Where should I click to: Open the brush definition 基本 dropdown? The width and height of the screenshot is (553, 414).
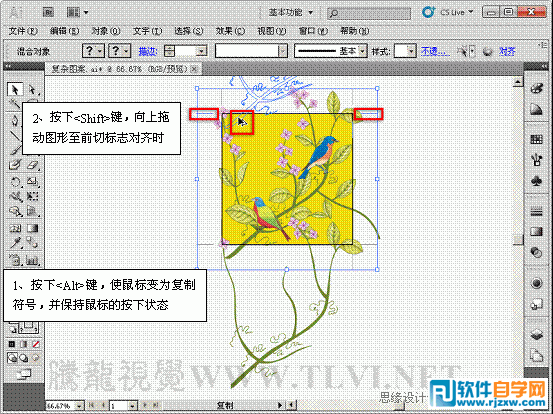(x=363, y=51)
